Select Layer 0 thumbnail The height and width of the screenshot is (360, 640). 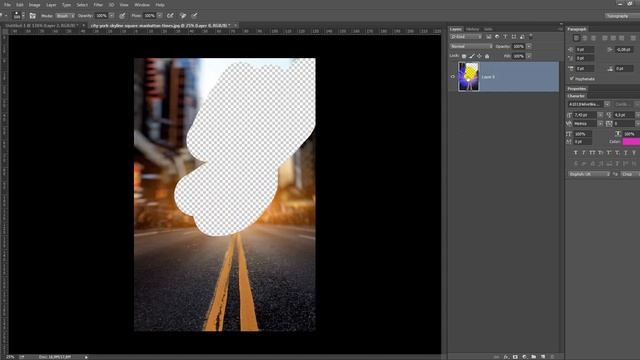click(468, 76)
